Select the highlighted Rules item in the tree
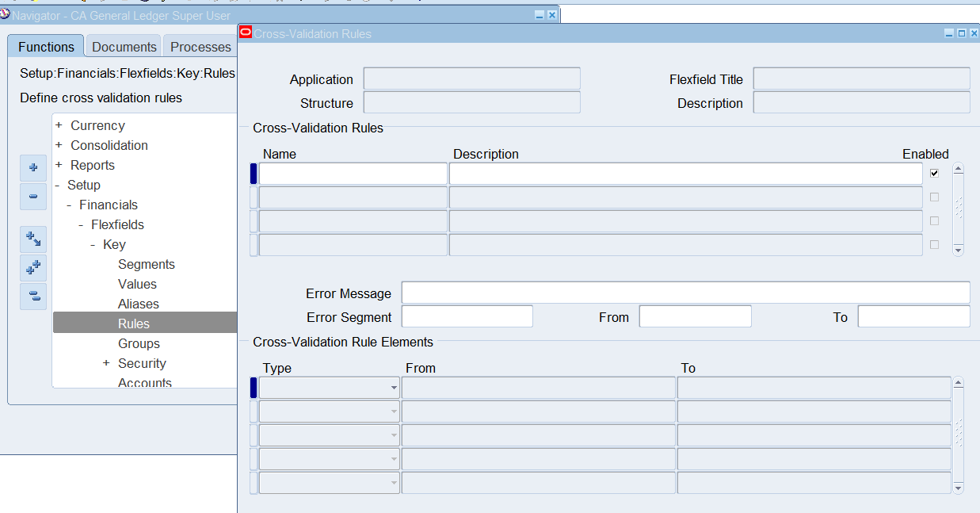This screenshot has height=513, width=980. 134,323
